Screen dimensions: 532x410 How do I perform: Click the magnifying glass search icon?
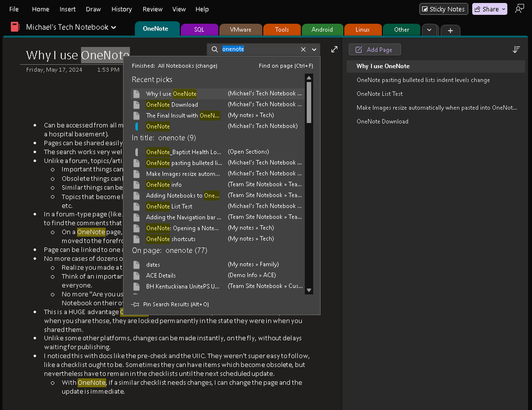pyautogui.click(x=215, y=49)
